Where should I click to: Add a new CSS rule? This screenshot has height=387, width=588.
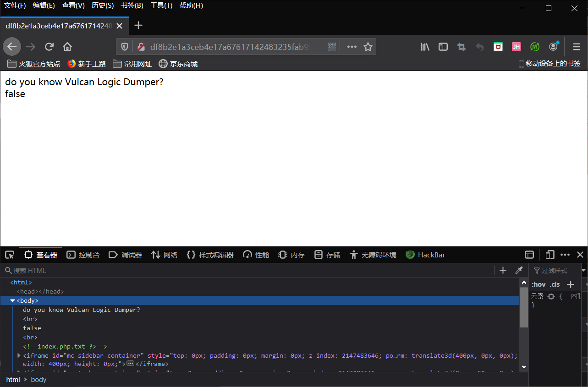(x=570, y=284)
